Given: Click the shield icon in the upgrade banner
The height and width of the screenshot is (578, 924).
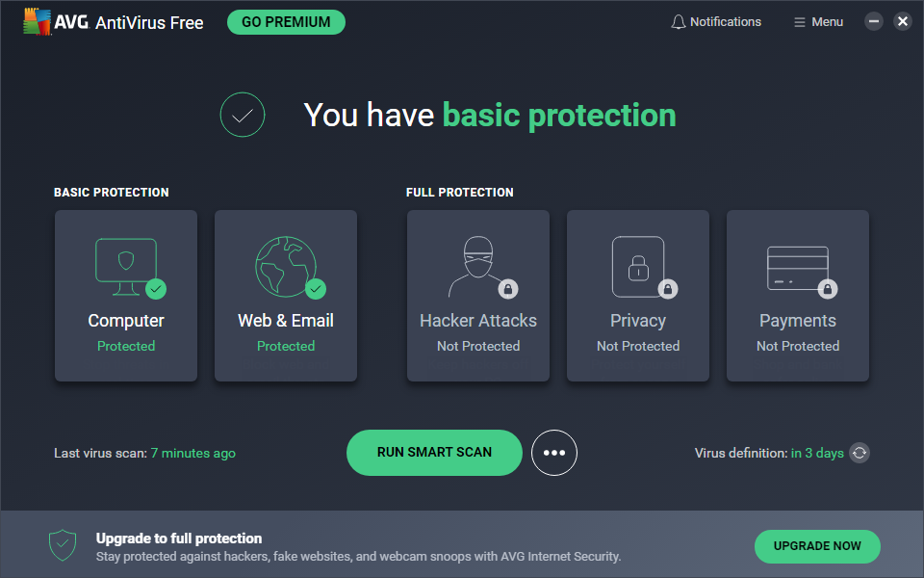Looking at the screenshot, I should coord(63,545).
